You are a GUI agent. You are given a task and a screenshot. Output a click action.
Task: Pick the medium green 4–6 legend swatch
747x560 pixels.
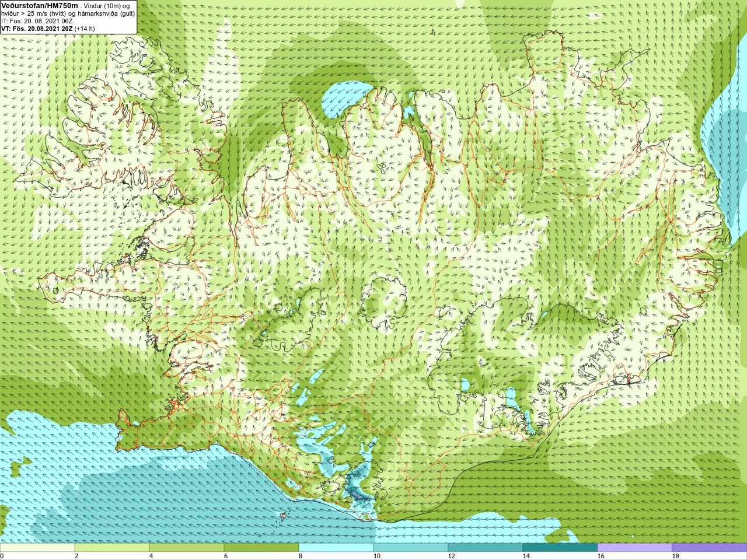click(x=187, y=548)
